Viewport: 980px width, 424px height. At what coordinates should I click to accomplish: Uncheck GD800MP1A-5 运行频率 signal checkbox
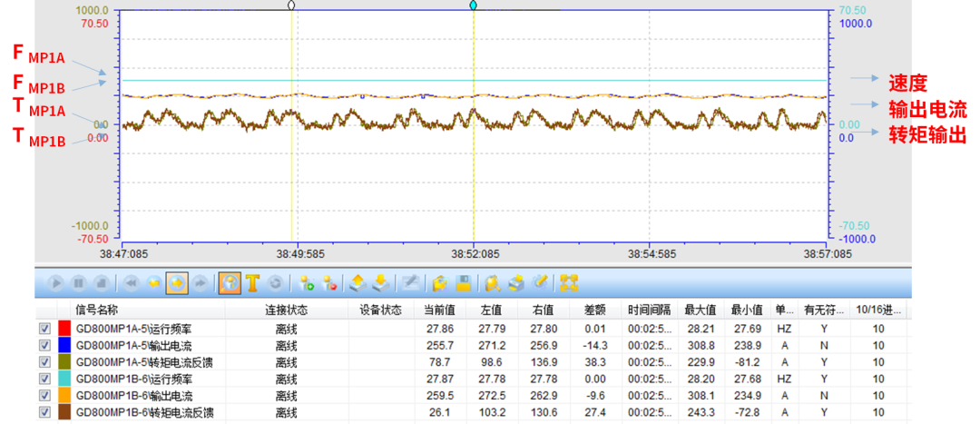(44, 329)
